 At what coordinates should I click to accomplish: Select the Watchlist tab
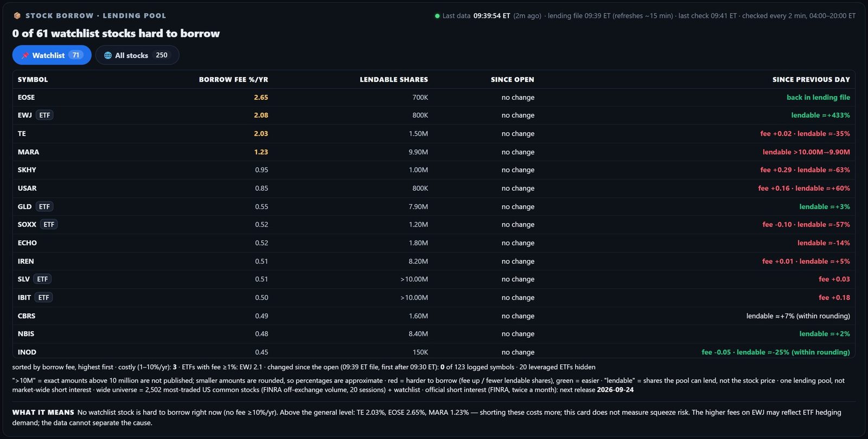tap(52, 55)
